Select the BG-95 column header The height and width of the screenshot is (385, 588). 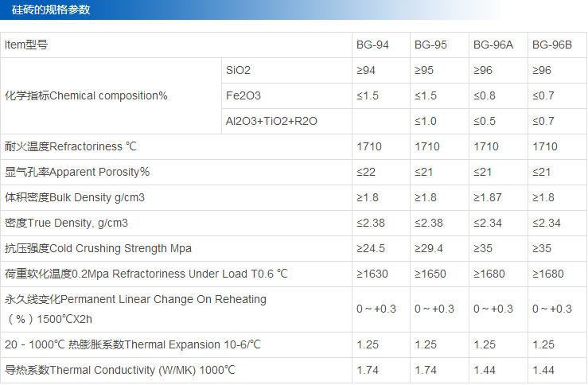pyautogui.click(x=430, y=45)
